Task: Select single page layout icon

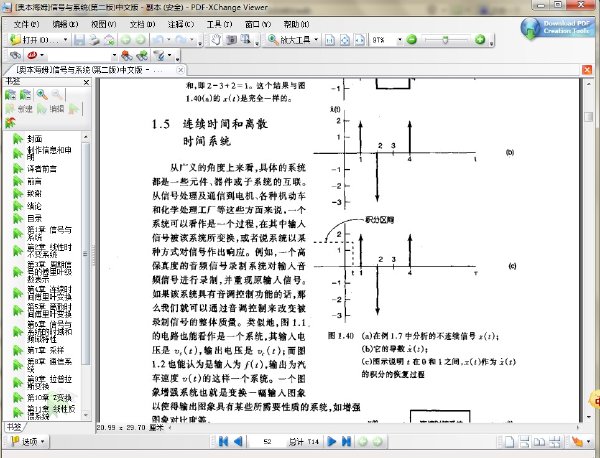Action: pos(509,442)
